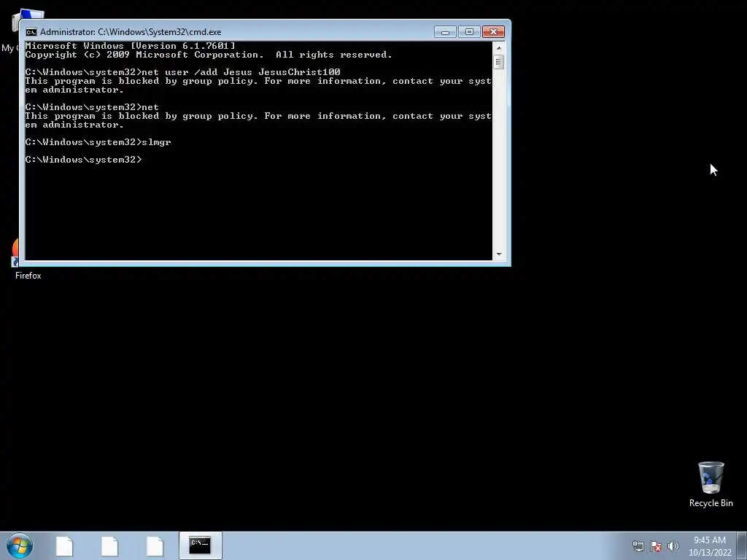Click the 'net user /add Jesus JesusChrist100' command line
The image size is (747, 560).
point(182,72)
